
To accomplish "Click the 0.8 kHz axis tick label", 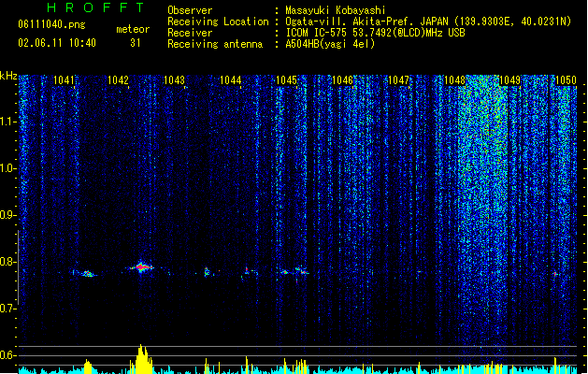I will (x=7, y=262).
